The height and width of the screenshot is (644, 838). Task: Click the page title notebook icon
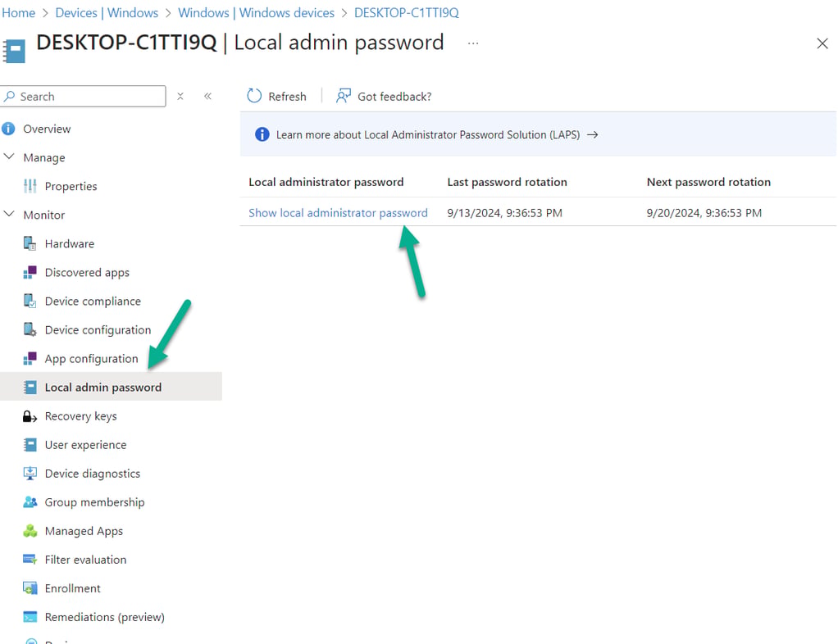(x=15, y=52)
